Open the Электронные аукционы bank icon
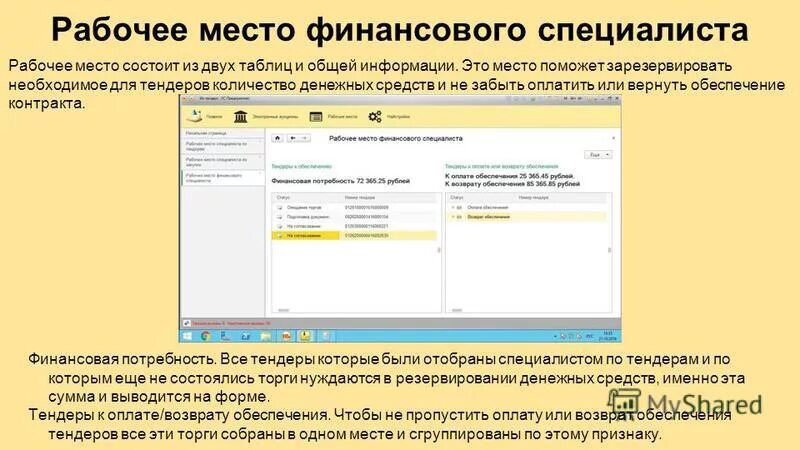Image resolution: width=800 pixels, height=450 pixels. click(240, 117)
